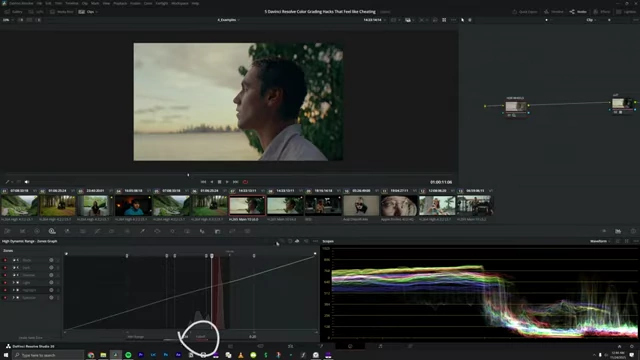Open the Curves palette
Image resolution: width=640 pixels, height=360 pixels.
[x=97, y=231]
